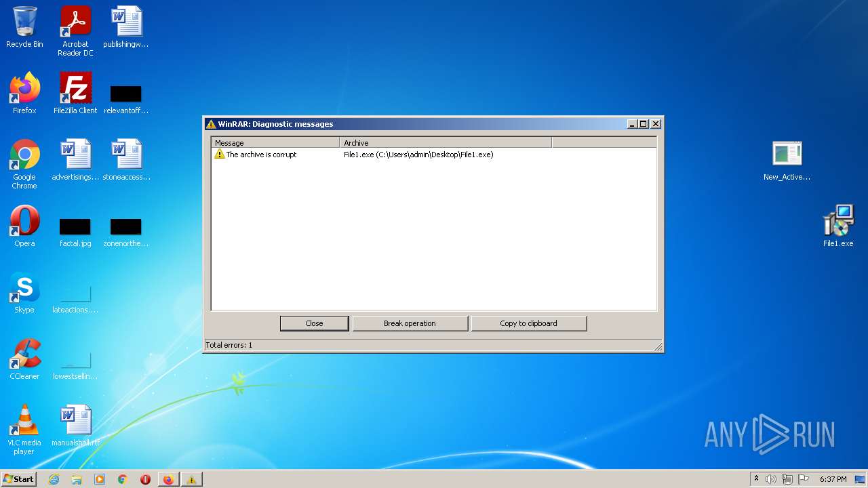Open stoneaccess... Word document
The height and width of the screenshot is (488, 868).
point(126,160)
